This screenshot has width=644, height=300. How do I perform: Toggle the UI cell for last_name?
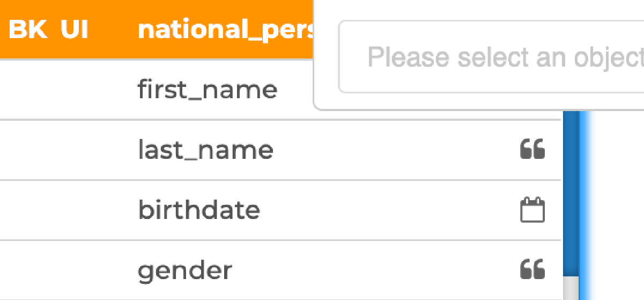[74, 150]
